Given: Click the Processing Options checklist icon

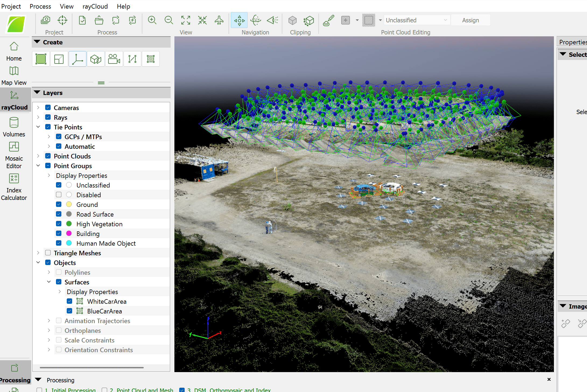Looking at the screenshot, I should [x=82, y=20].
